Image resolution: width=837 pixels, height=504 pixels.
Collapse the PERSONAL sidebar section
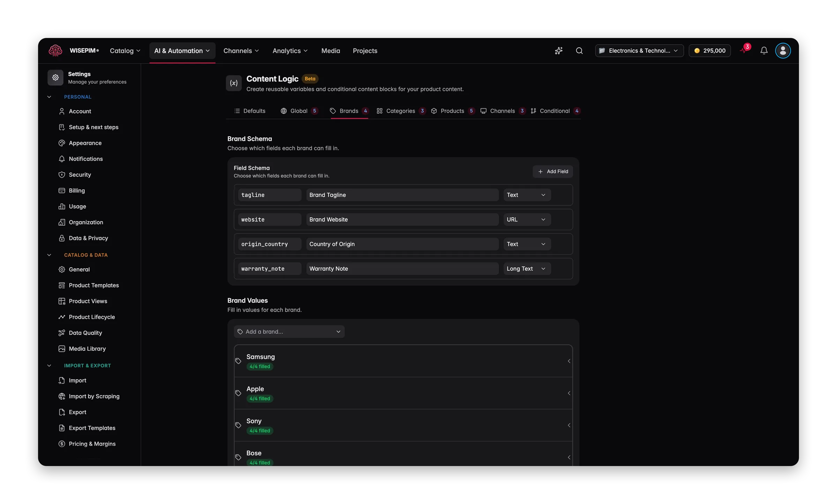click(x=49, y=97)
